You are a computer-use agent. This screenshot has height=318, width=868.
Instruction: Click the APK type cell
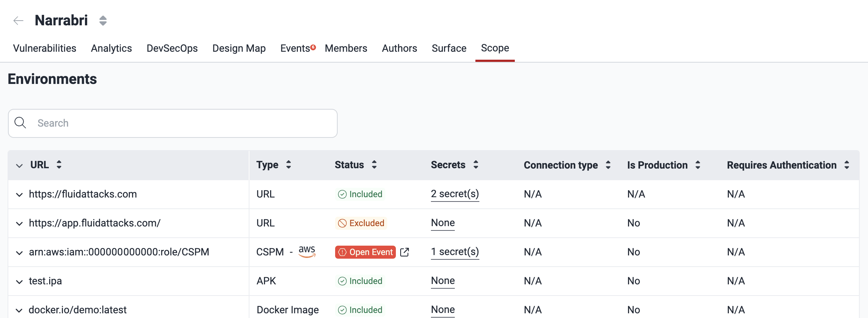tap(266, 281)
